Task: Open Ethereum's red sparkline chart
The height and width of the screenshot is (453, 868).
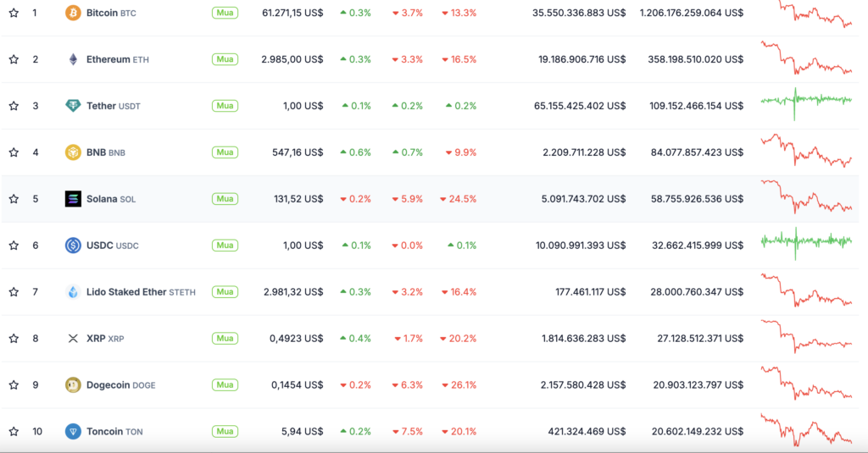Action: [x=807, y=58]
